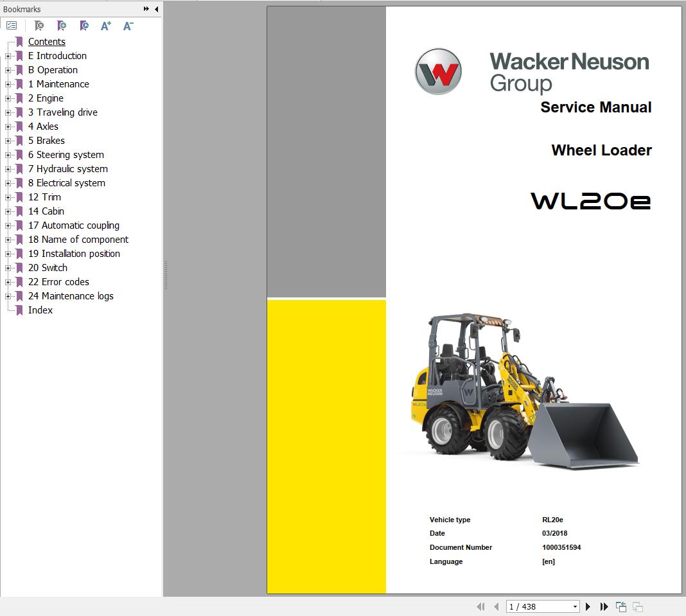The image size is (686, 616).
Task: Click the bookmark icon beside 22 Error codes
Action: [x=19, y=282]
